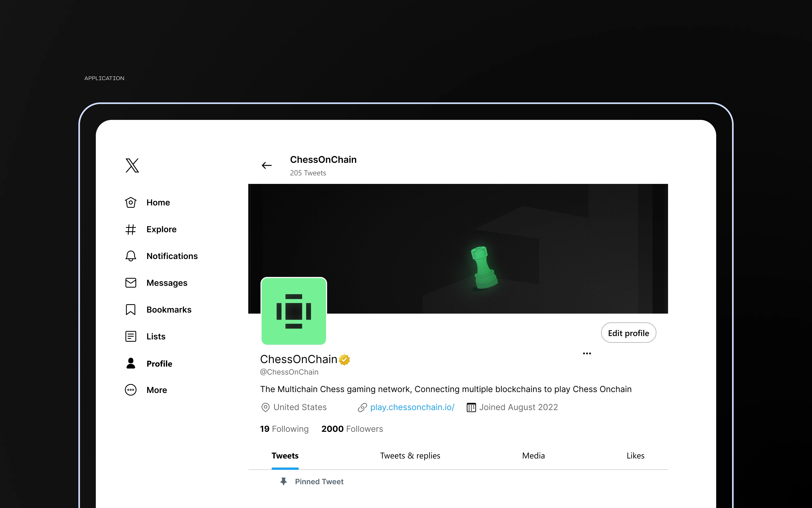Image resolution: width=812 pixels, height=508 pixels.
Task: Click the Home house icon
Action: (131, 202)
